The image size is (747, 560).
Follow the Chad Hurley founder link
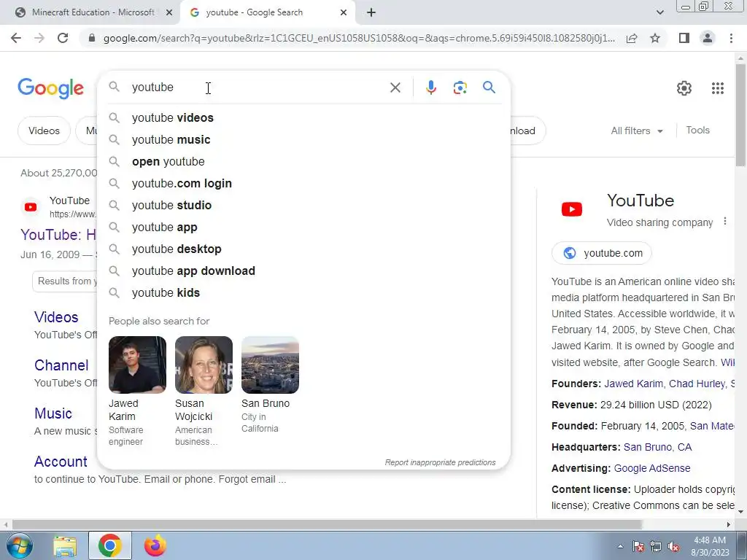[x=697, y=384]
